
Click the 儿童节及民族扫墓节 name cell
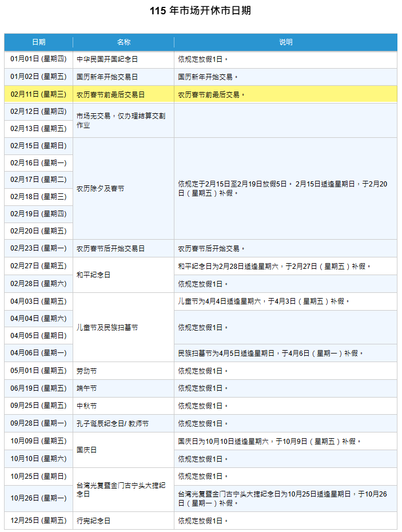click(x=108, y=327)
